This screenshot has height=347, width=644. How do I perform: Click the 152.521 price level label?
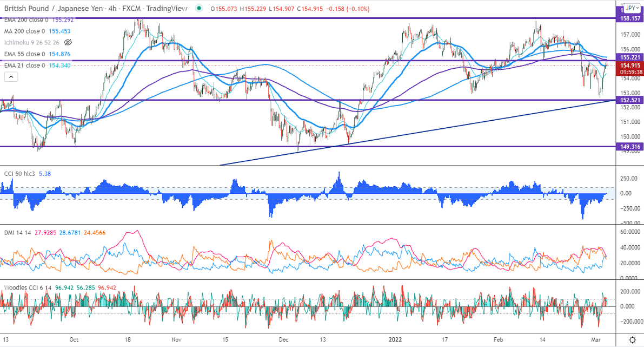point(630,100)
